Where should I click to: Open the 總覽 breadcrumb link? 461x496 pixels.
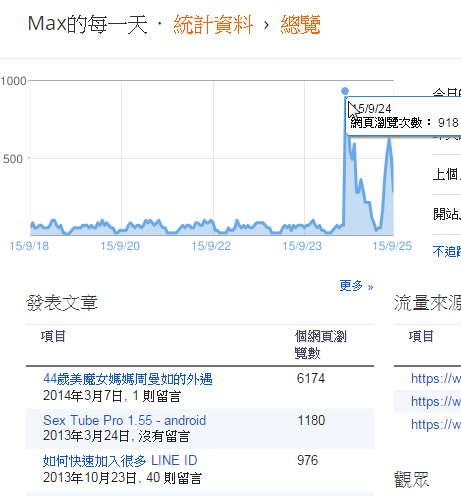(x=300, y=25)
